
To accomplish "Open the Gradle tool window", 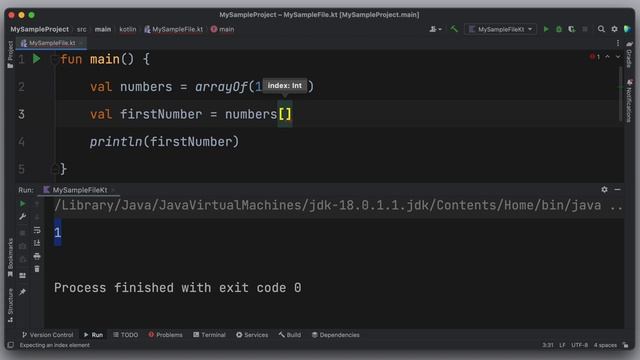I will [629, 54].
